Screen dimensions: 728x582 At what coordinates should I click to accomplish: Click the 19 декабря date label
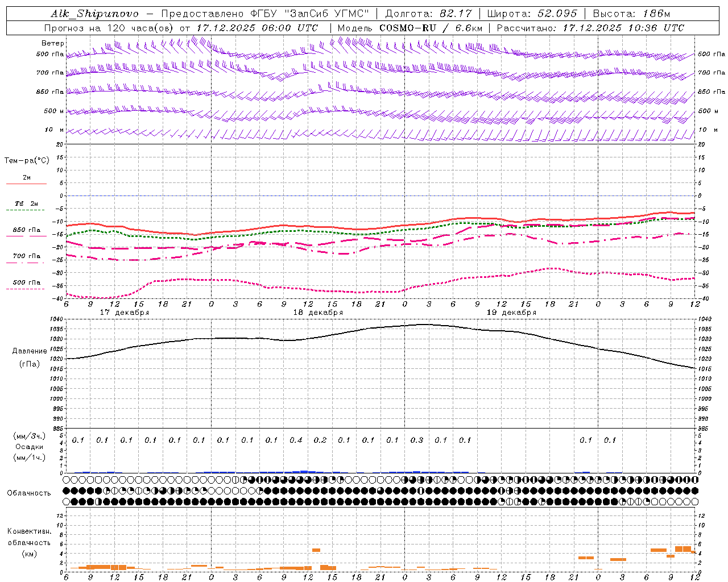(x=511, y=313)
